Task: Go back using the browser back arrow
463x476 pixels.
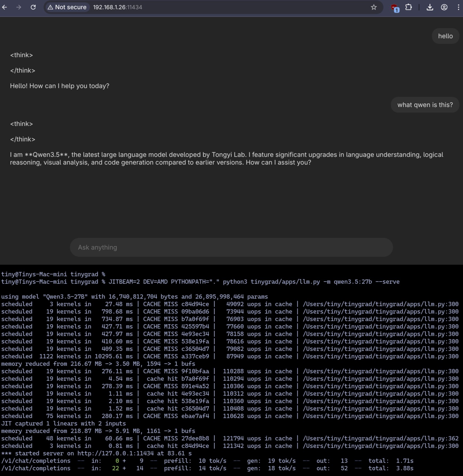Action: click(x=5, y=7)
